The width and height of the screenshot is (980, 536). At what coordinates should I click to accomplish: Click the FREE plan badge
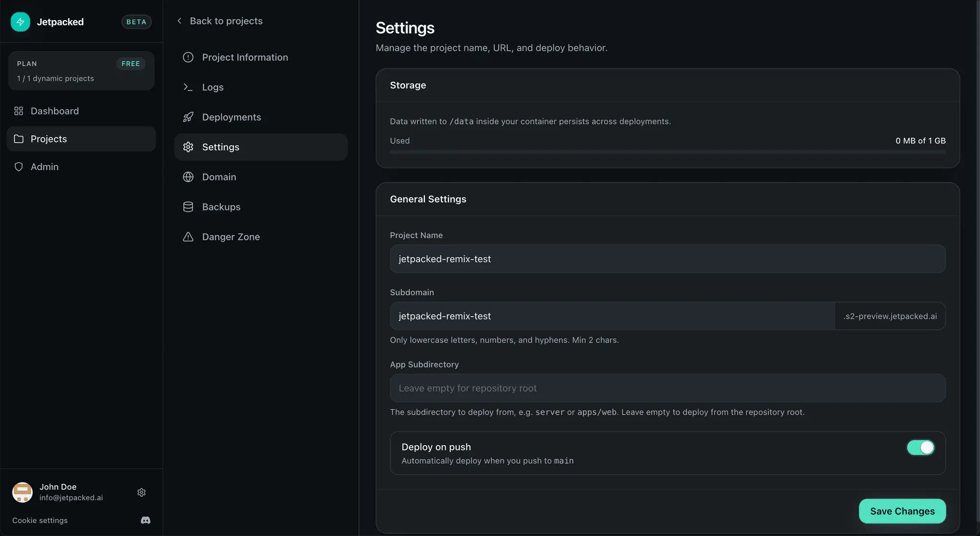(x=131, y=64)
